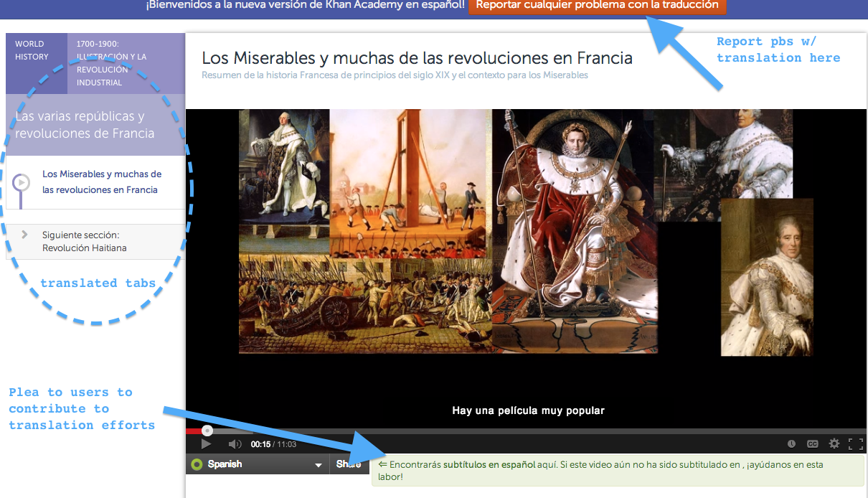Click the Watch Later clock icon

pyautogui.click(x=791, y=444)
